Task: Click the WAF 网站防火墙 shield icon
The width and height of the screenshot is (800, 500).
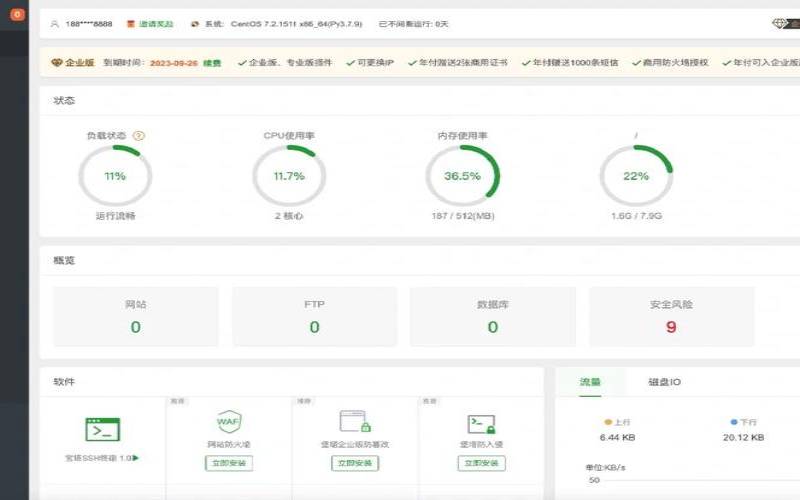Action: (x=229, y=421)
